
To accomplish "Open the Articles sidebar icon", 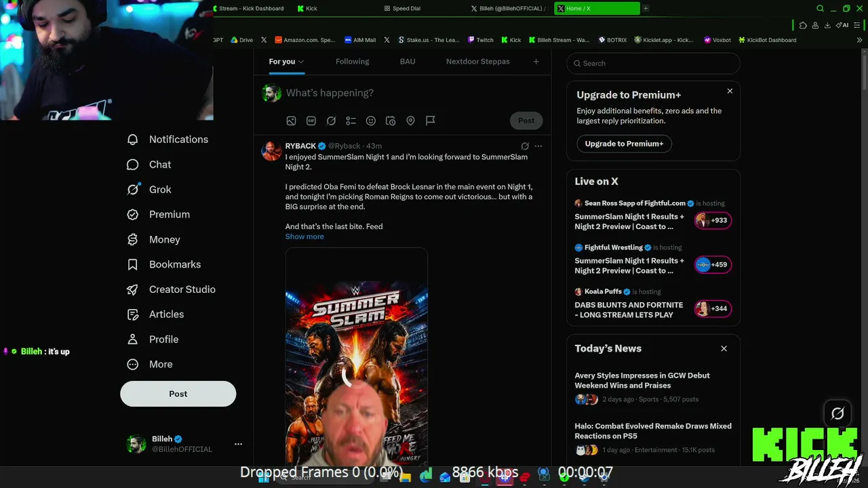I will [x=133, y=314].
